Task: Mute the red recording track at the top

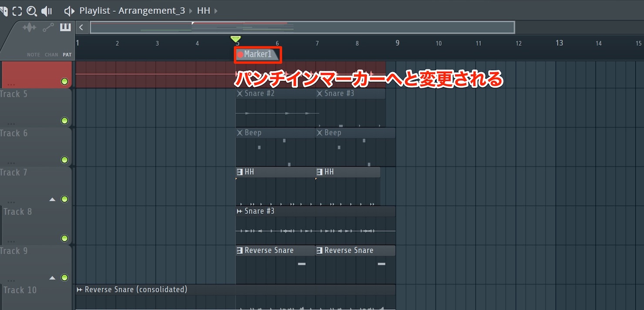Action: [x=64, y=81]
